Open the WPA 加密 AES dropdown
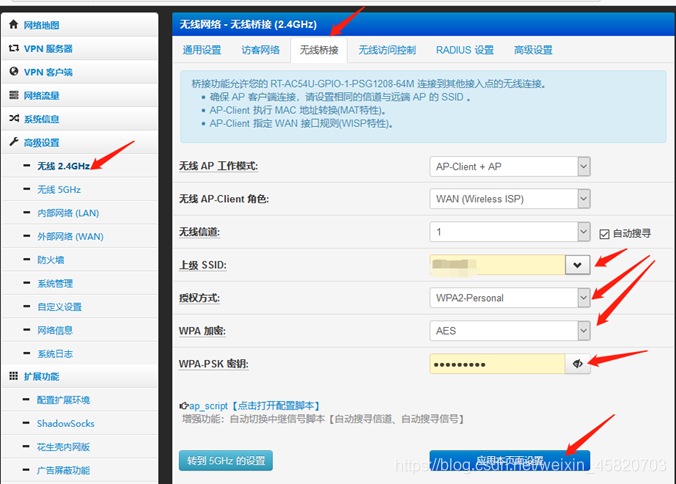This screenshot has height=484, width=676. (x=510, y=331)
